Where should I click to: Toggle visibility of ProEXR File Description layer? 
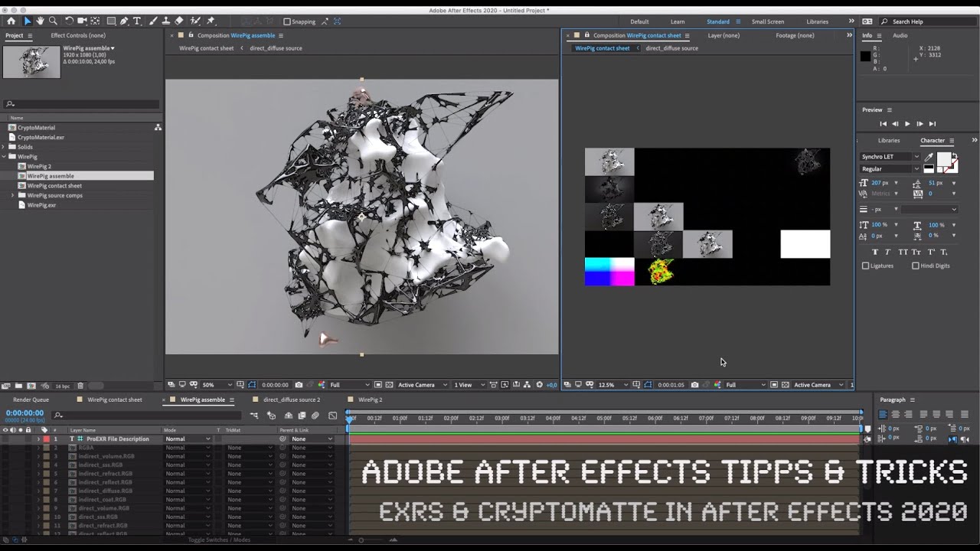[x=5, y=439]
